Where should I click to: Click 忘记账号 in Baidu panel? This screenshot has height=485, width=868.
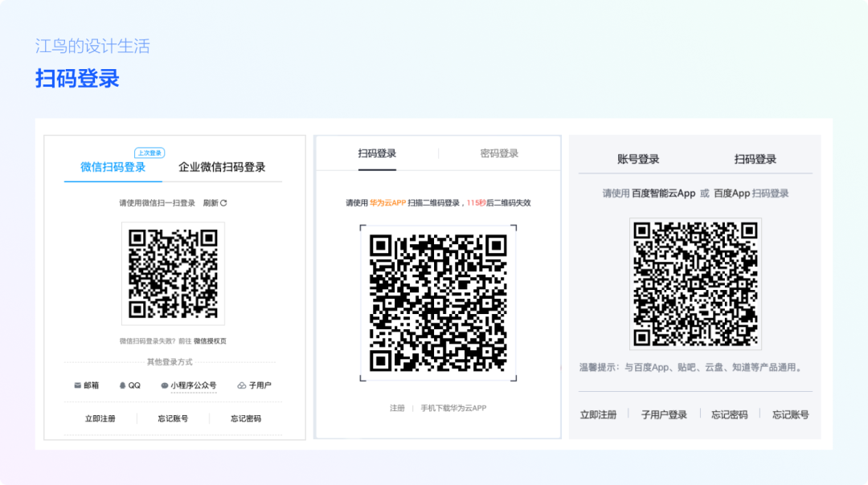pos(791,415)
